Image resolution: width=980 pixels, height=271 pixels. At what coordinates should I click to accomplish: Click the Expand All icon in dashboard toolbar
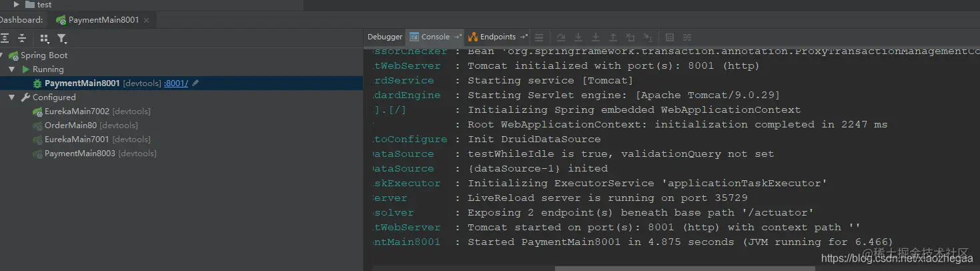[5, 38]
